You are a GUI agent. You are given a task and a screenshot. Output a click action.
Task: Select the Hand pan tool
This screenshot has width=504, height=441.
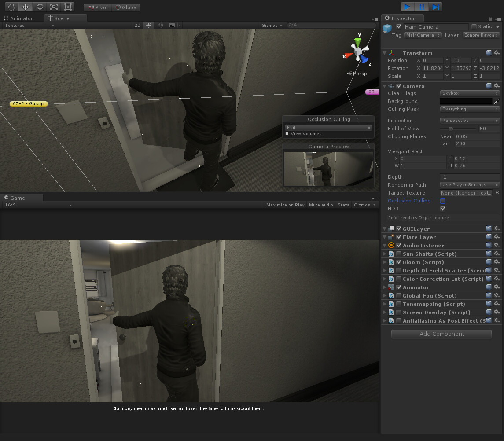[x=11, y=7]
